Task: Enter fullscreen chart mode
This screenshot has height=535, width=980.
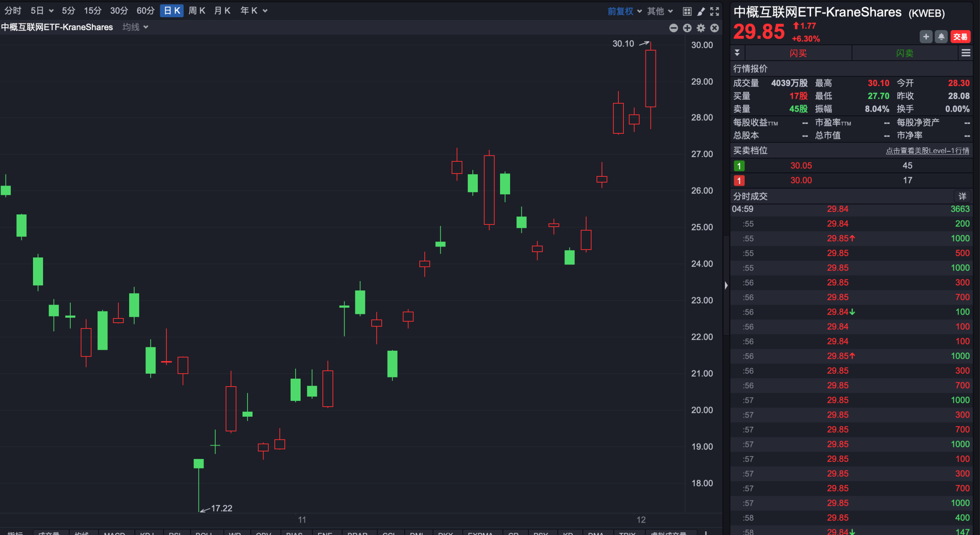Action: tap(715, 11)
